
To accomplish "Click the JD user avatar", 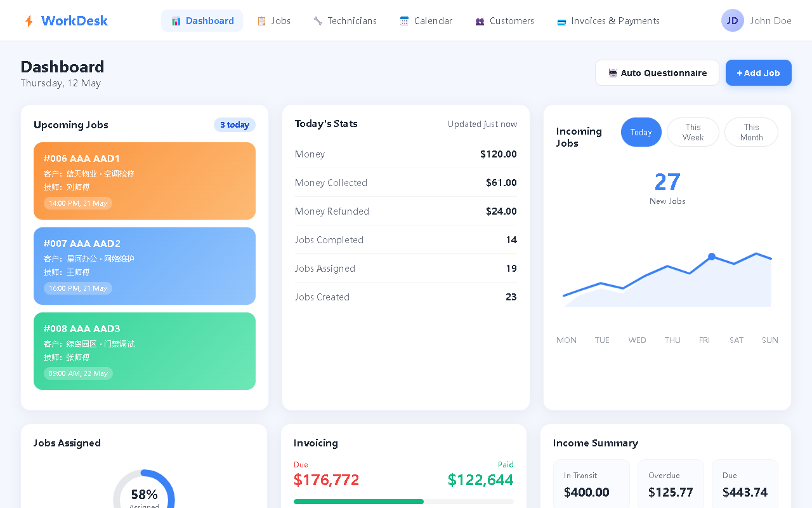I will [x=733, y=20].
